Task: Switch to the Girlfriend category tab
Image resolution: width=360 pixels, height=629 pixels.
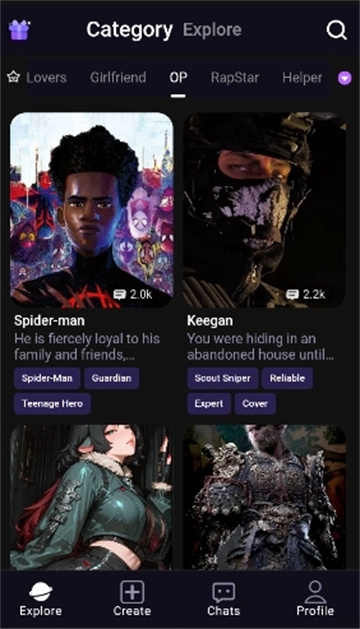Action: [x=118, y=77]
